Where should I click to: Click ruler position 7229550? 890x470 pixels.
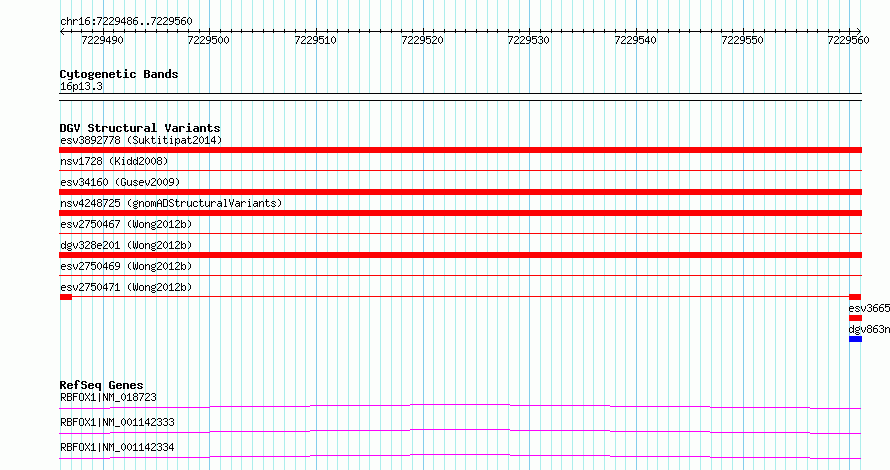click(742, 40)
